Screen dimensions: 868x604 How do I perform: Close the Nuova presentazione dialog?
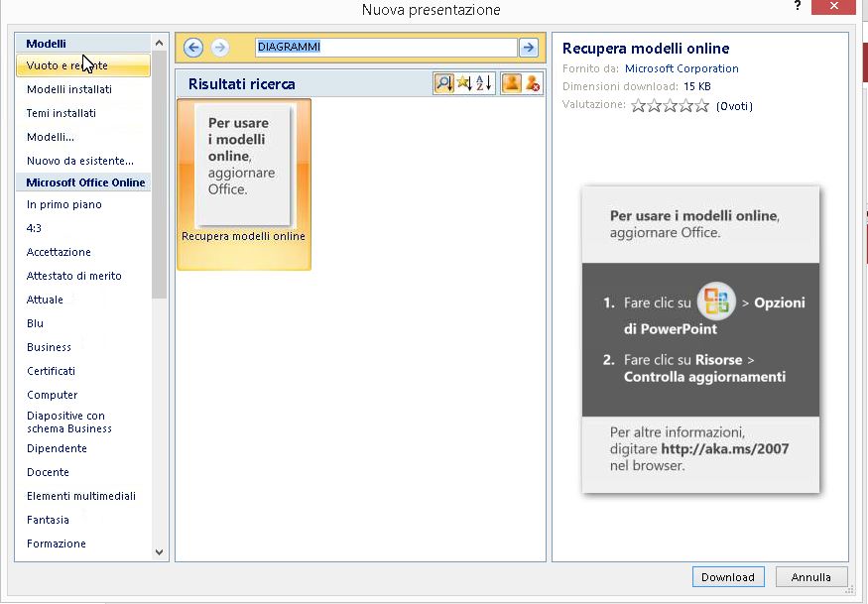pos(833,7)
